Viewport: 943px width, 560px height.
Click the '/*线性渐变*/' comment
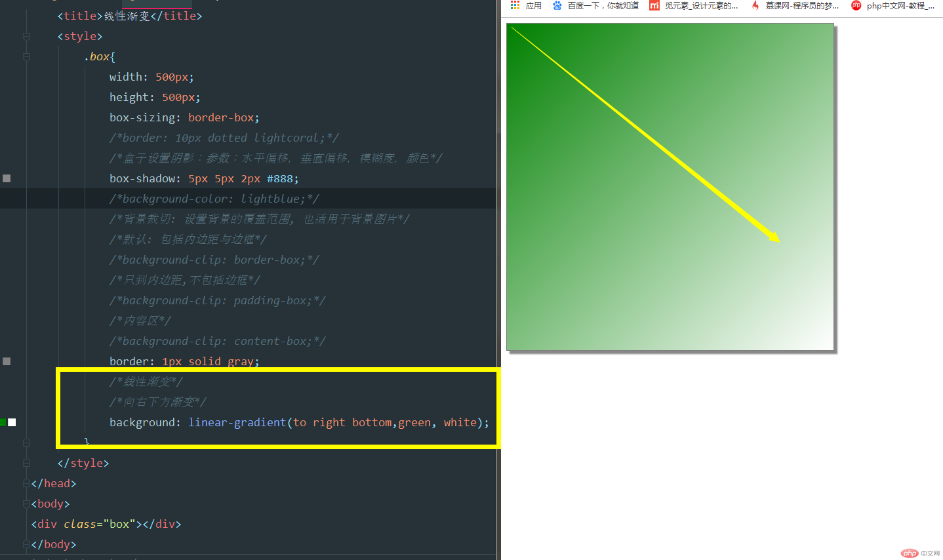click(146, 382)
